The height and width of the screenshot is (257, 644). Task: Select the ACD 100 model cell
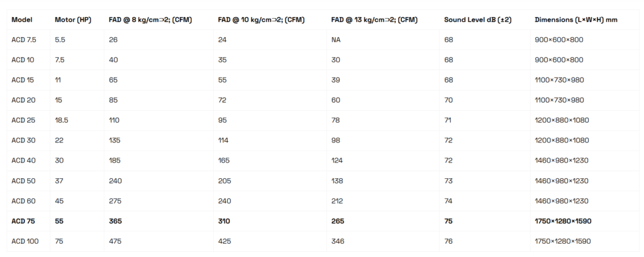[25, 241]
